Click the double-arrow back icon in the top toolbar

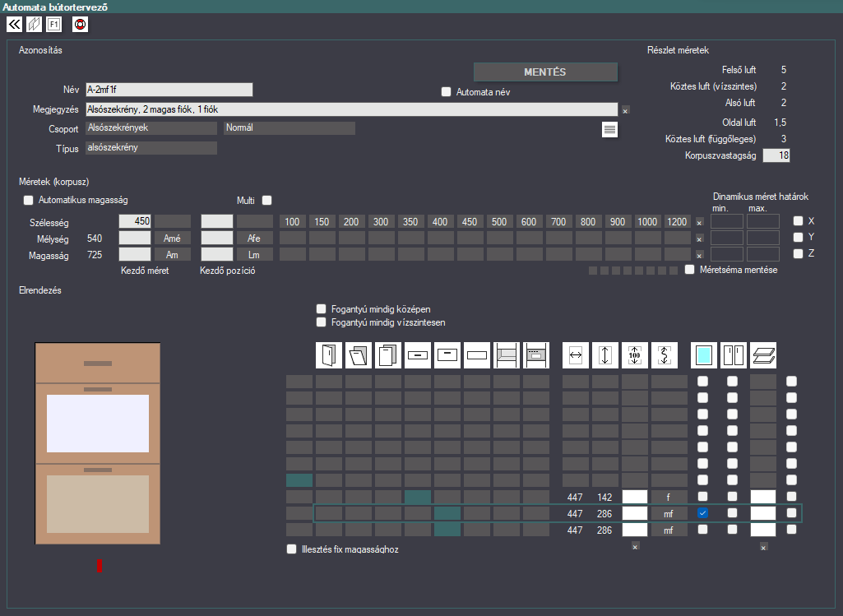[x=15, y=24]
